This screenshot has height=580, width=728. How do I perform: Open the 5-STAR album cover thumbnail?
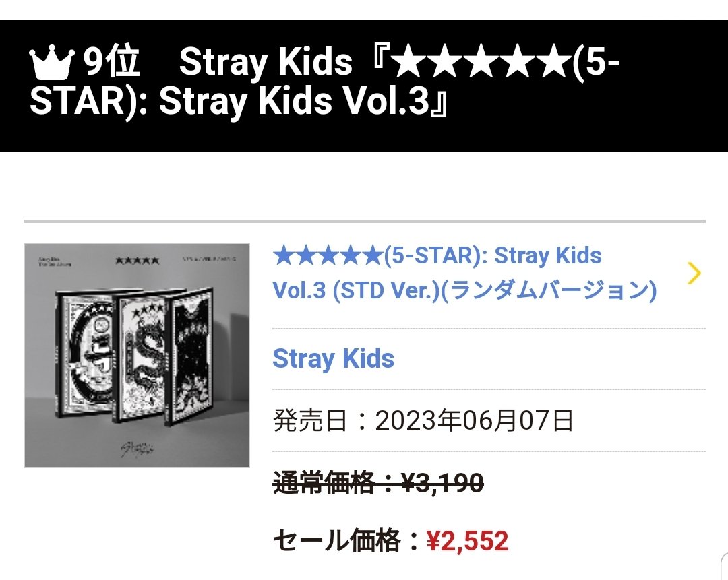[x=137, y=355]
